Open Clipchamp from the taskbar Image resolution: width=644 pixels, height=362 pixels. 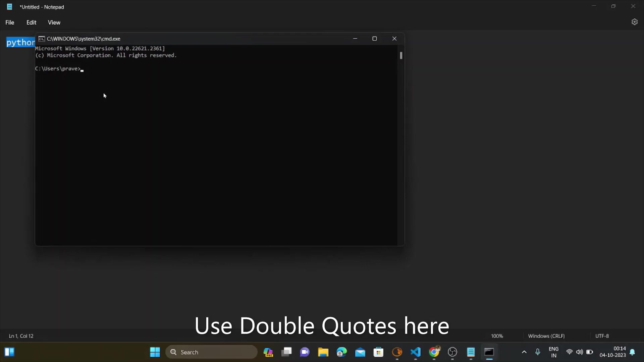coord(305,352)
